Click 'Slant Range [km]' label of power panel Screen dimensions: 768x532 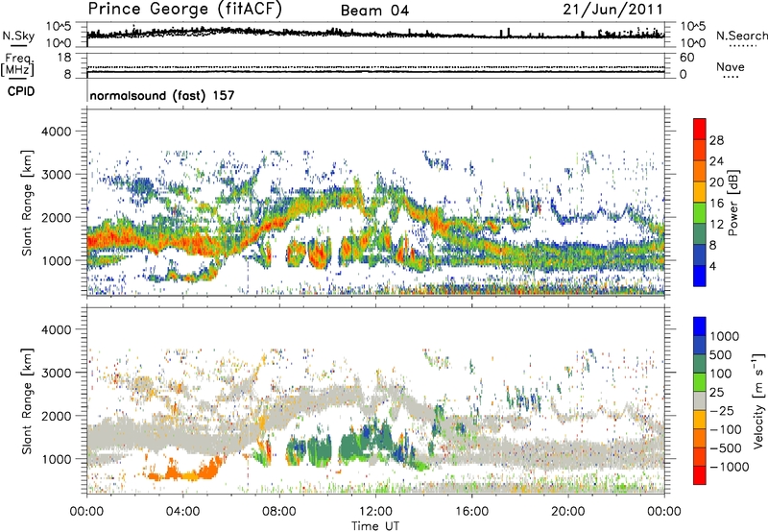click(27, 203)
